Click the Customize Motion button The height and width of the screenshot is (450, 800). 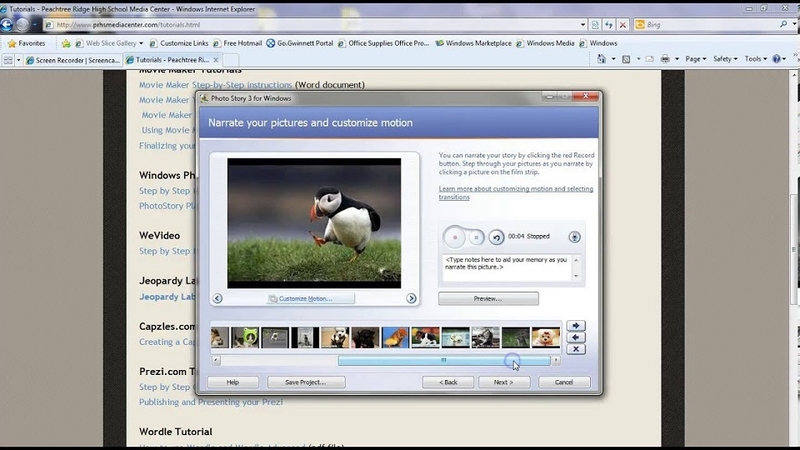(311, 298)
